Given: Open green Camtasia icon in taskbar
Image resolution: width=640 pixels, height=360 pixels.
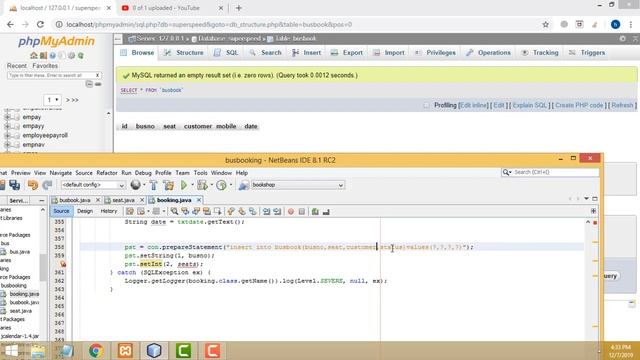Looking at the screenshot, I should 183,351.
